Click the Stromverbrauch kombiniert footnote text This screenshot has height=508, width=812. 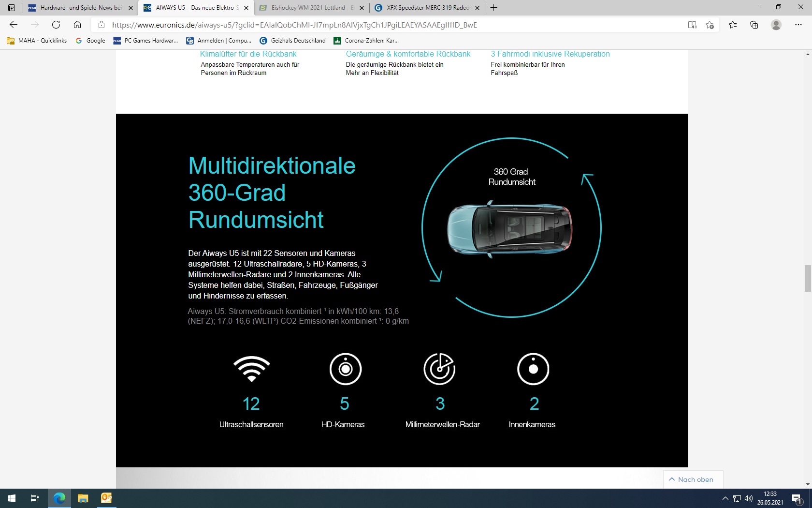click(298, 316)
